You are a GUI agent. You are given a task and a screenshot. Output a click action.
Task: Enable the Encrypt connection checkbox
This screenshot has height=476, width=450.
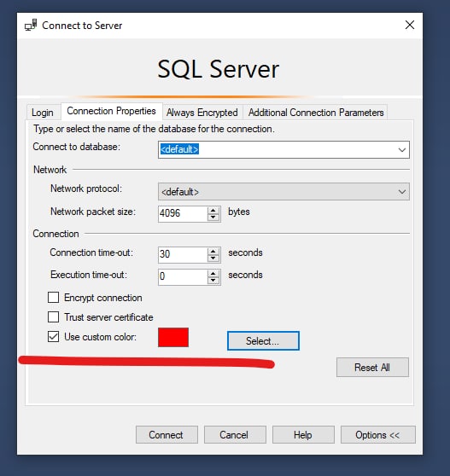tap(53, 298)
